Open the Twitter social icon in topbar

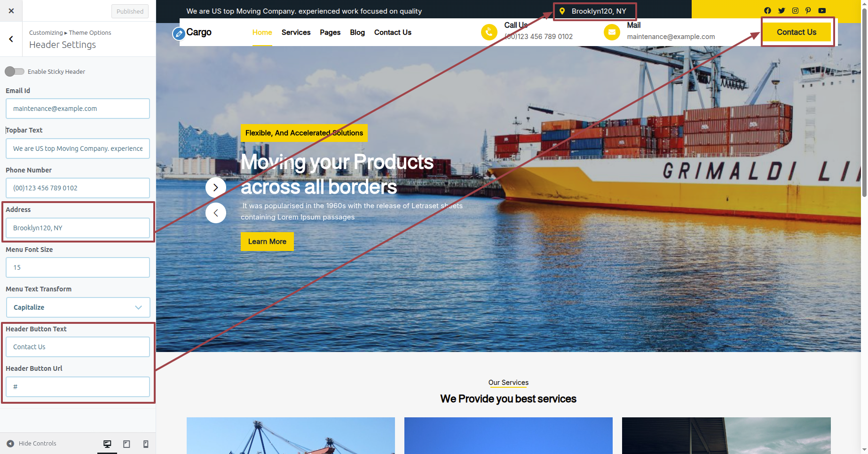[781, 10]
